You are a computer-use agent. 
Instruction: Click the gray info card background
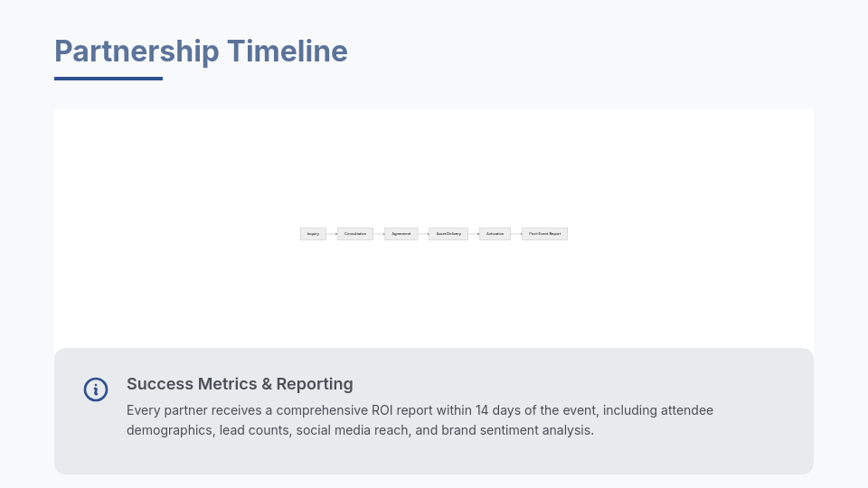pyautogui.click(x=723, y=452)
